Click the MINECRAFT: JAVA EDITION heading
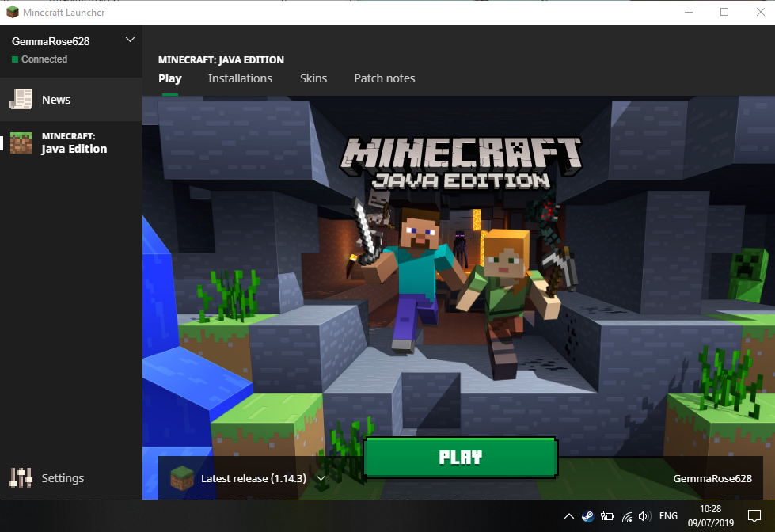 (x=221, y=60)
